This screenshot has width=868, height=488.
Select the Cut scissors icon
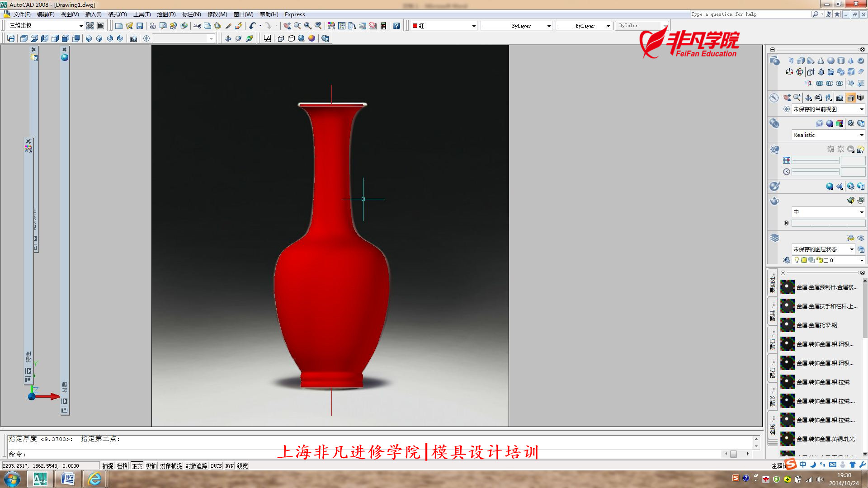pos(197,26)
